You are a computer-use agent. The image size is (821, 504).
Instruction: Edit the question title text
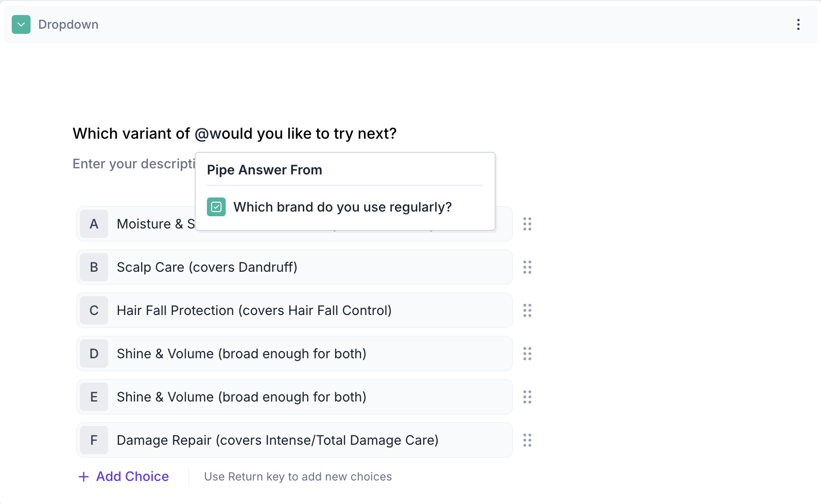pyautogui.click(x=234, y=134)
